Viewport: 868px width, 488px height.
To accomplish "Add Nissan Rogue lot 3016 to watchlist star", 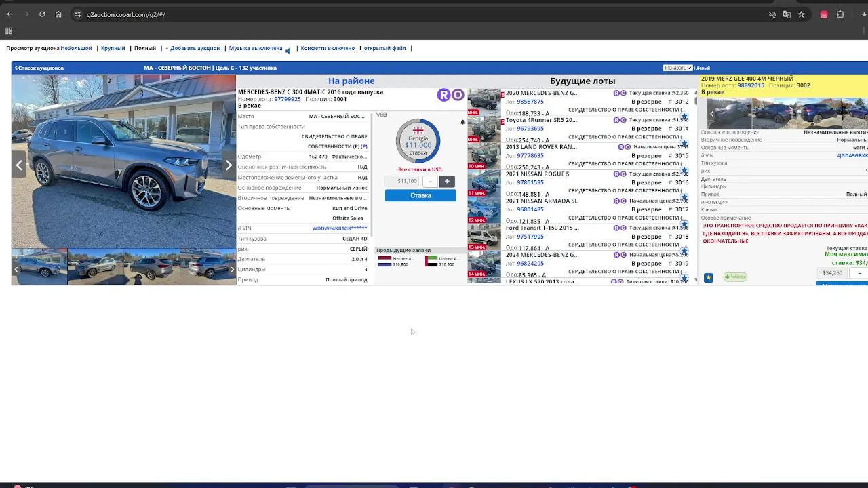I will (684, 197).
